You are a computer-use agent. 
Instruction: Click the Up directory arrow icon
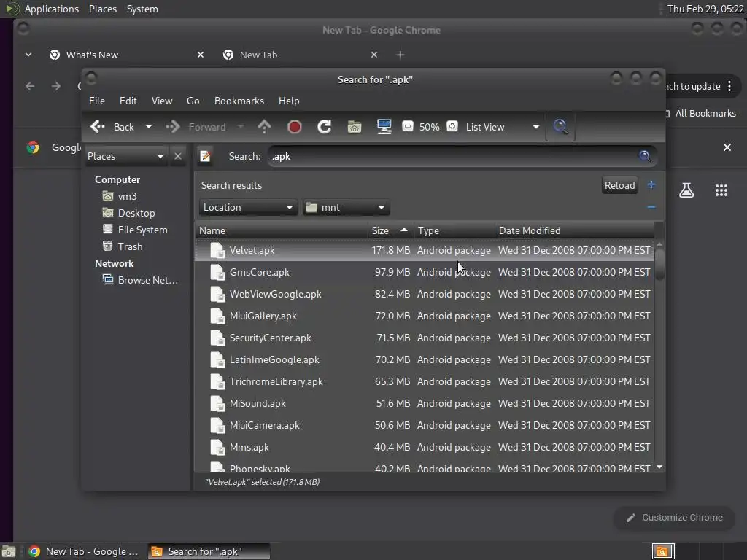[264, 127]
